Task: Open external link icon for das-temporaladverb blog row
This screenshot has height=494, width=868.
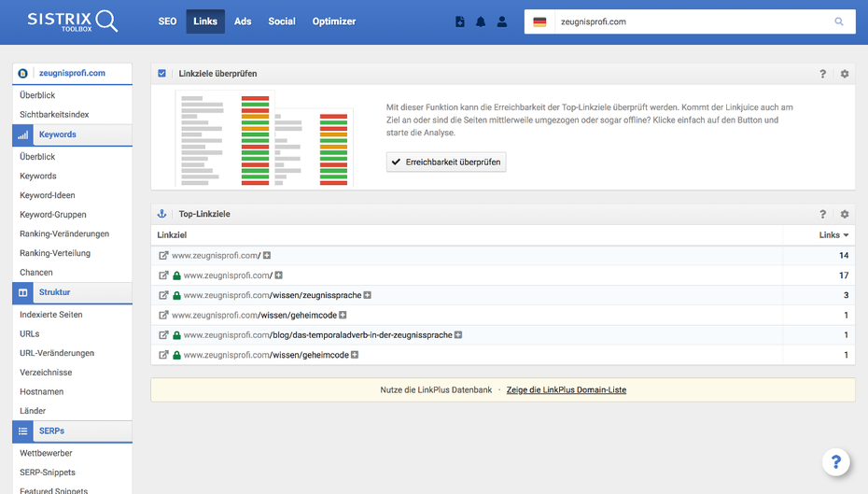Action: (163, 335)
